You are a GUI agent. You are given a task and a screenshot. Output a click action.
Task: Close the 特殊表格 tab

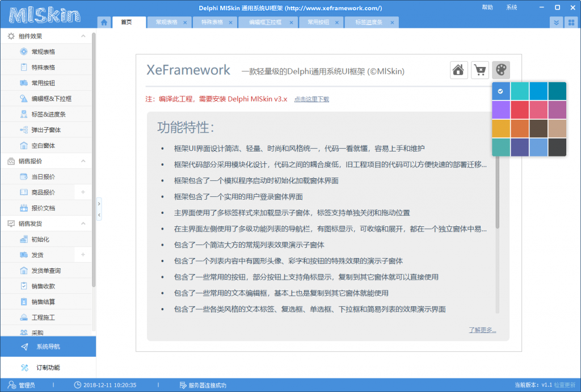point(230,23)
